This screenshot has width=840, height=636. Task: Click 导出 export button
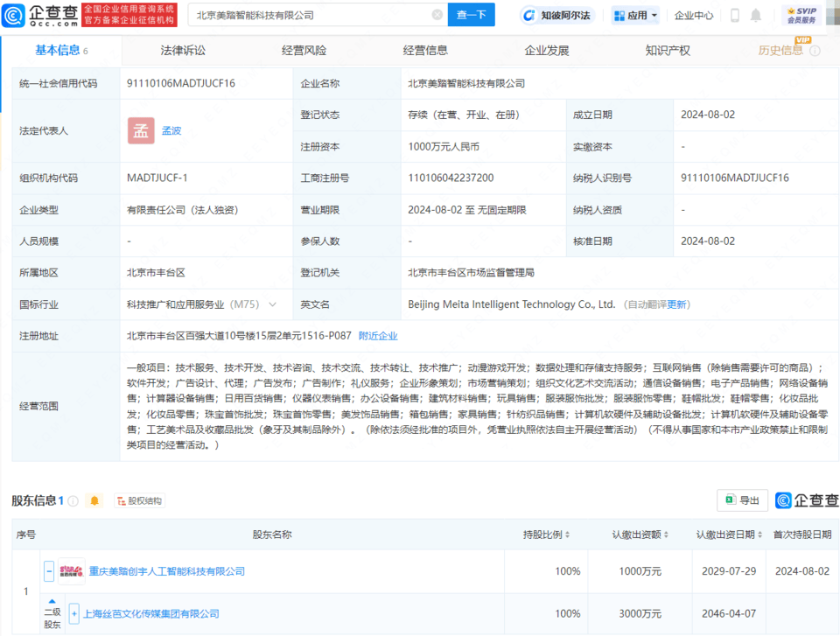[x=742, y=500]
